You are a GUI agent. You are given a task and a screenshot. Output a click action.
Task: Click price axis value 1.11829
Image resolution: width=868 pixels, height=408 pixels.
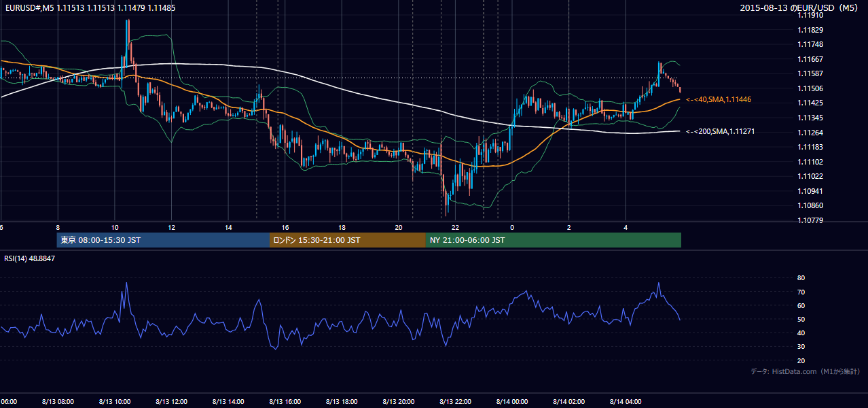click(810, 30)
